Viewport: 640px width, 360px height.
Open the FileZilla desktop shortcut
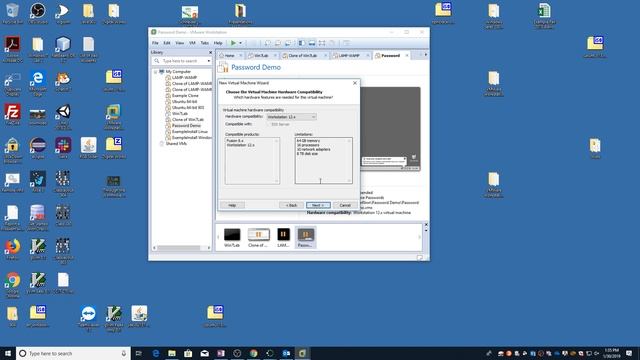point(12,114)
